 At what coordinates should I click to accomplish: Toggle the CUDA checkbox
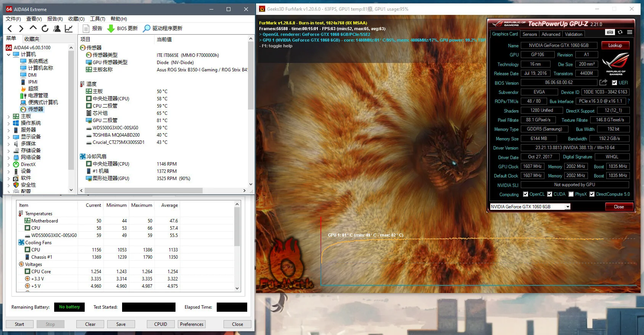click(550, 194)
